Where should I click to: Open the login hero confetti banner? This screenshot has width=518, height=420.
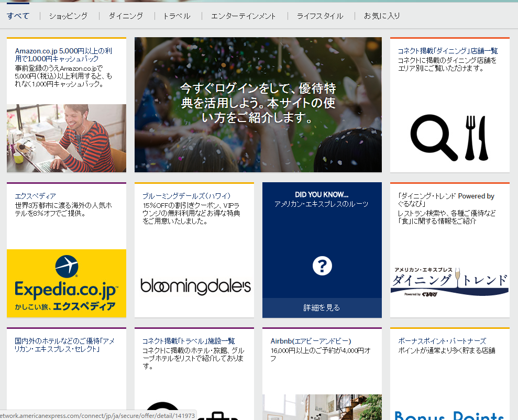(258, 105)
